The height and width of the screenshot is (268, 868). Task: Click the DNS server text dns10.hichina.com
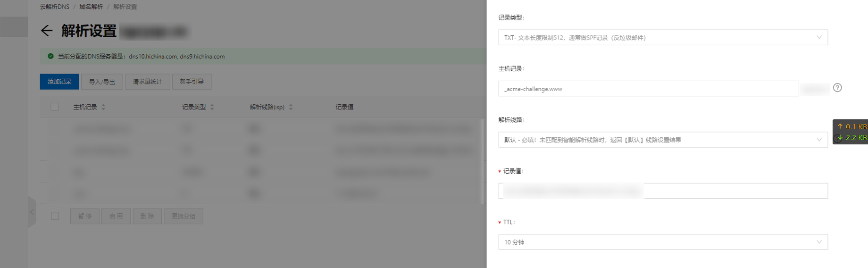click(x=153, y=56)
